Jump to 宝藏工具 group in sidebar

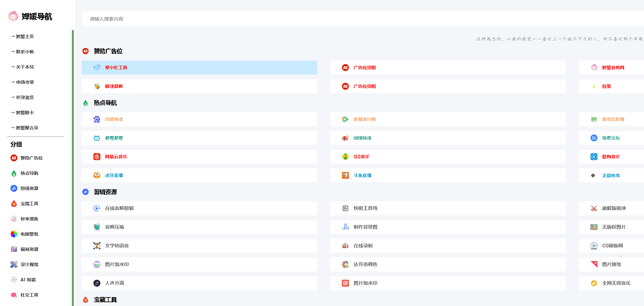click(29, 204)
